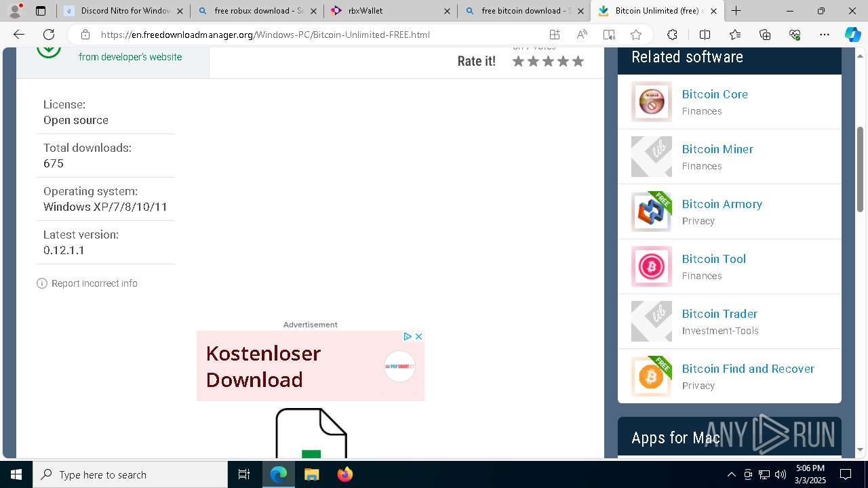Open the Collections icon

pos(765,35)
